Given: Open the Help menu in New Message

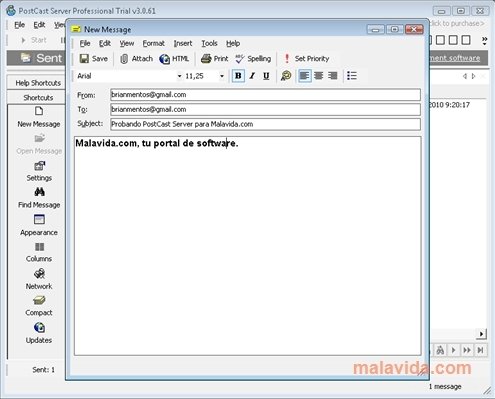Looking at the screenshot, I should tap(233, 43).
